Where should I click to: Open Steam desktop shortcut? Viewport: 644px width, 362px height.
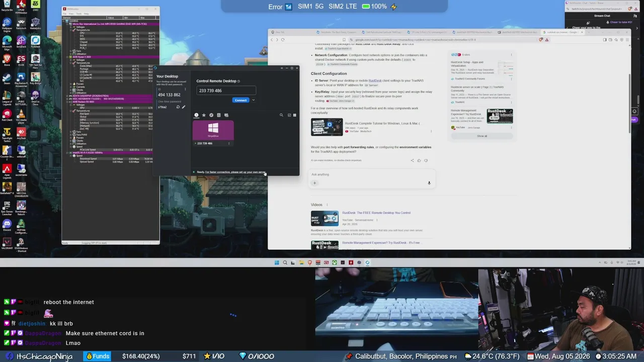point(7,79)
